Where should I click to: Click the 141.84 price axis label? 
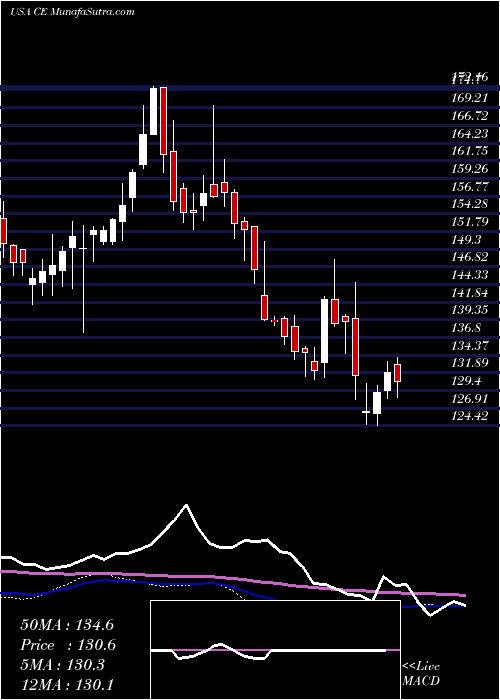(x=471, y=293)
